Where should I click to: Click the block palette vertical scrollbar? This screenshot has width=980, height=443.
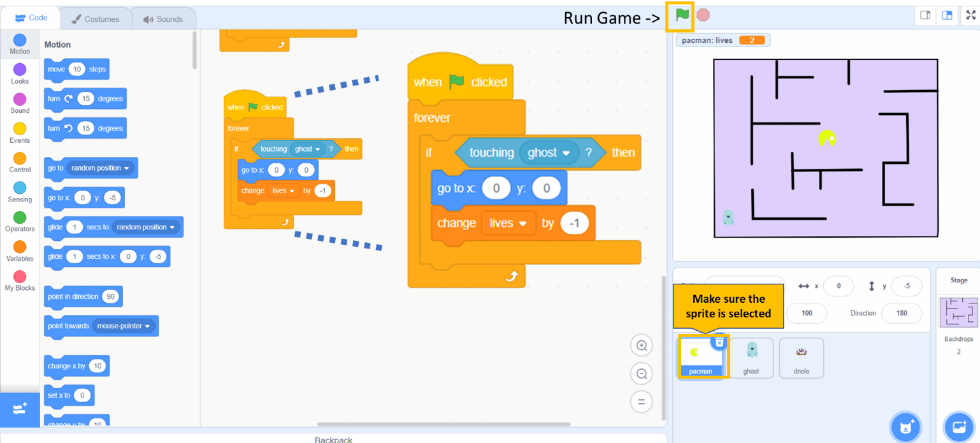(194, 51)
